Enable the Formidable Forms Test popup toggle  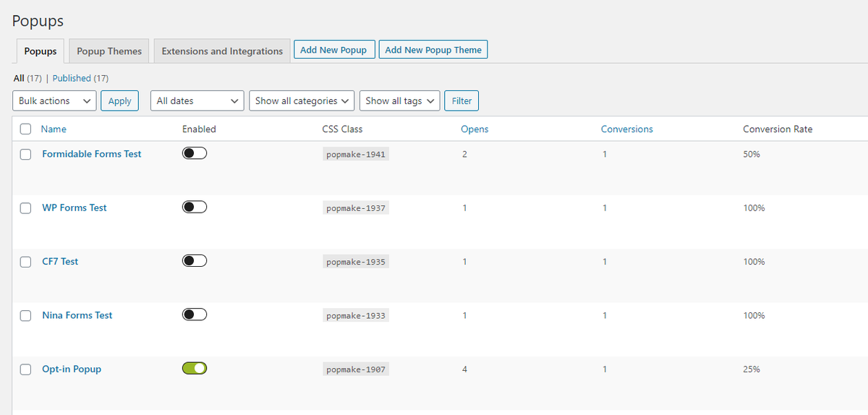[x=195, y=153]
